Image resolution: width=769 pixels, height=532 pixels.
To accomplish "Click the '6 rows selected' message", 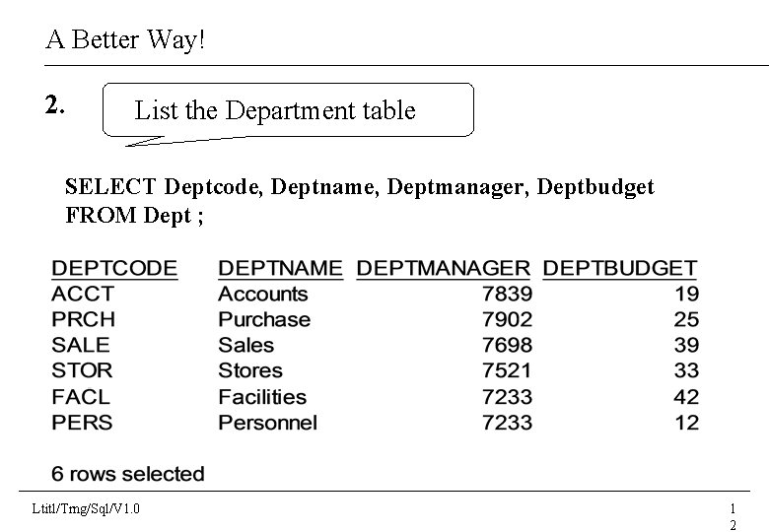I will click(x=128, y=474).
